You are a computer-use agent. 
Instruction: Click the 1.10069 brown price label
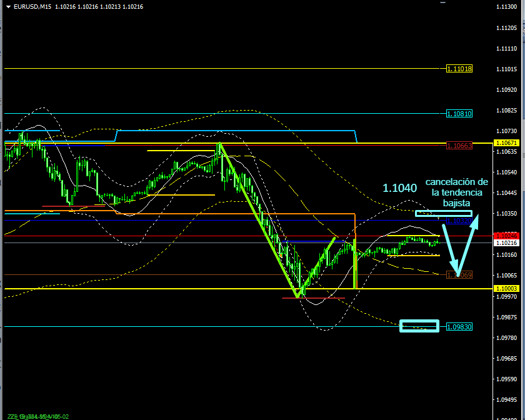[460, 275]
